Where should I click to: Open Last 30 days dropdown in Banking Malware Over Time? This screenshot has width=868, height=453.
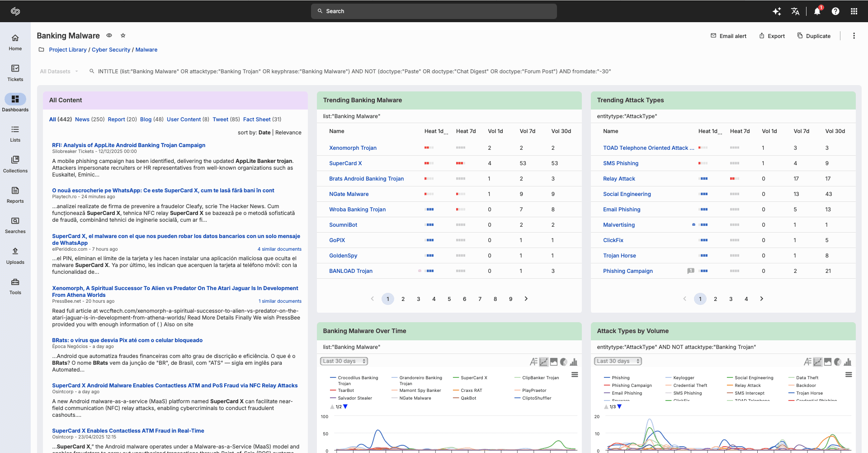(344, 361)
